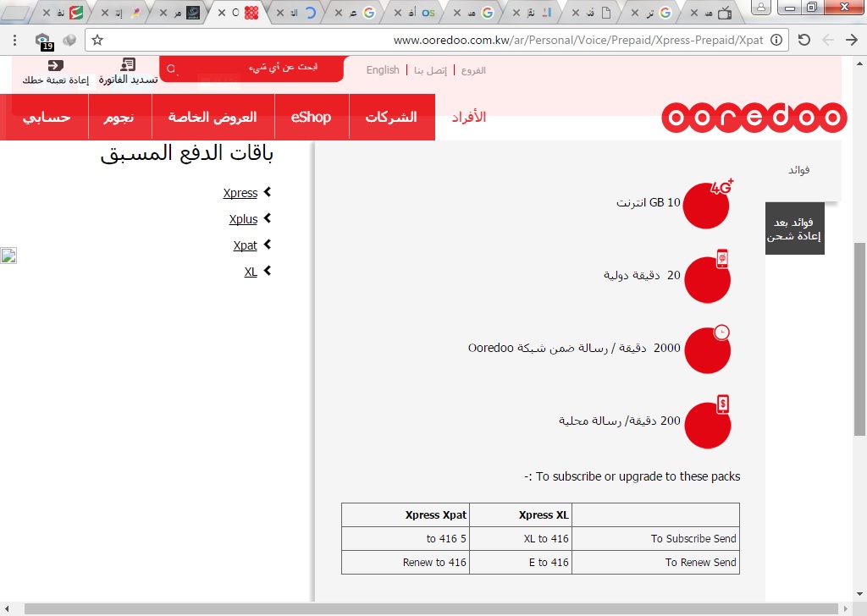The width and height of the screenshot is (867, 616).
Task: Select the الأفراد personal tab
Action: click(469, 117)
